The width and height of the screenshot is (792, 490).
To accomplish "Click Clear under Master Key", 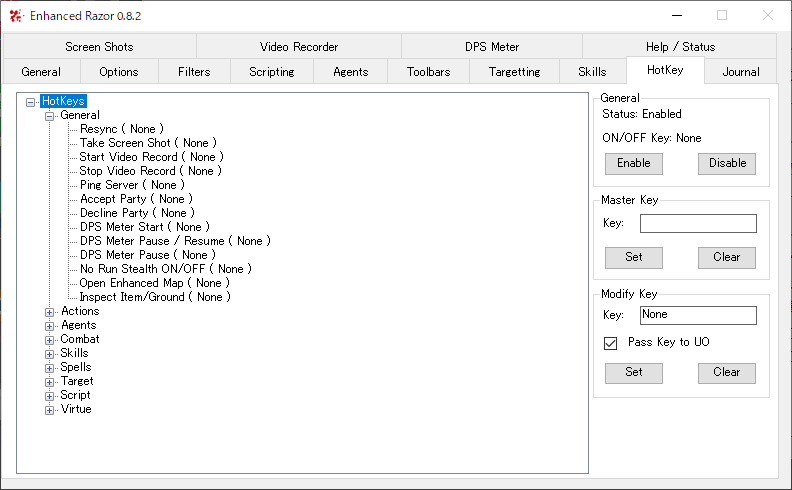I will click(x=727, y=258).
